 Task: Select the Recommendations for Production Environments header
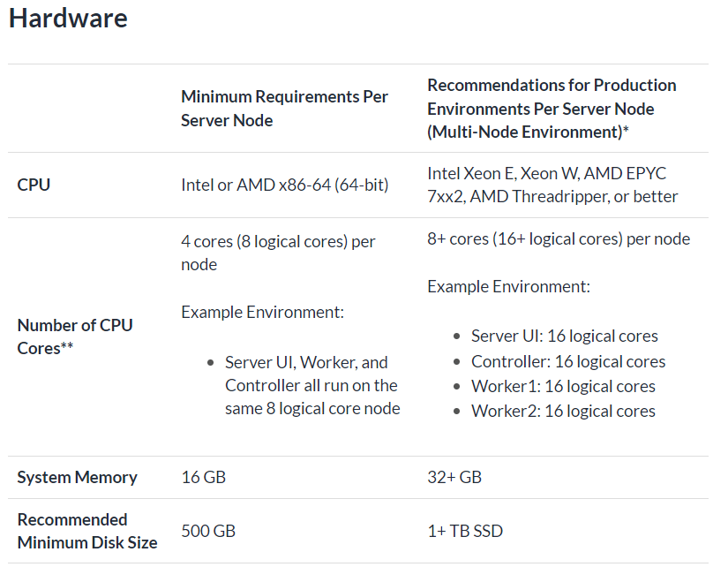pyautogui.click(x=552, y=109)
